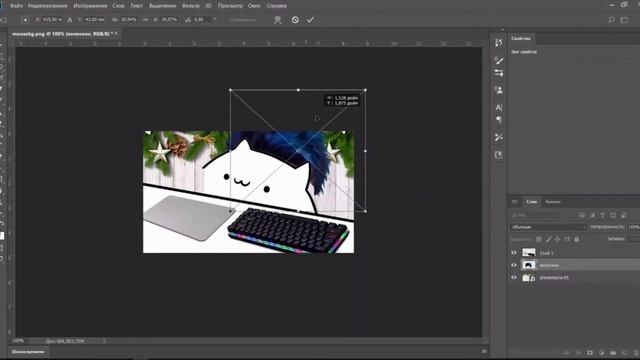This screenshot has width=640, height=360.
Task: Click the width percentage field
Action: 129,20
